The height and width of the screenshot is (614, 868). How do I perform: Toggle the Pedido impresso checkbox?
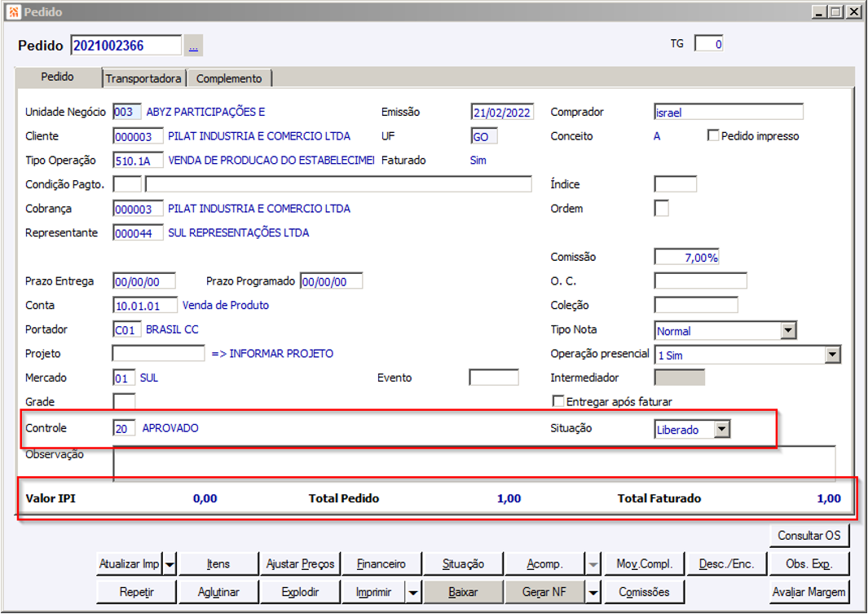click(713, 135)
